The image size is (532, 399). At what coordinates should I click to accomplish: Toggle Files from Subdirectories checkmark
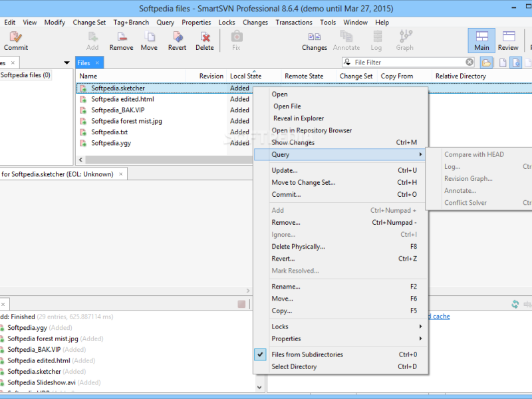260,354
